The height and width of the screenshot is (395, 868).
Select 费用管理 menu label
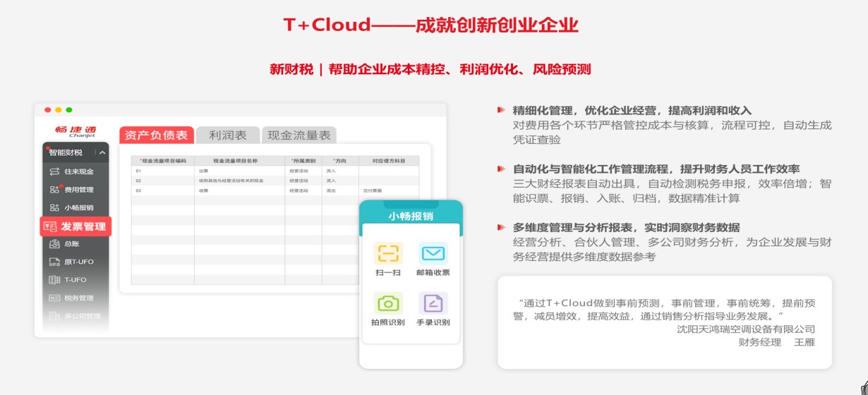coord(79,190)
